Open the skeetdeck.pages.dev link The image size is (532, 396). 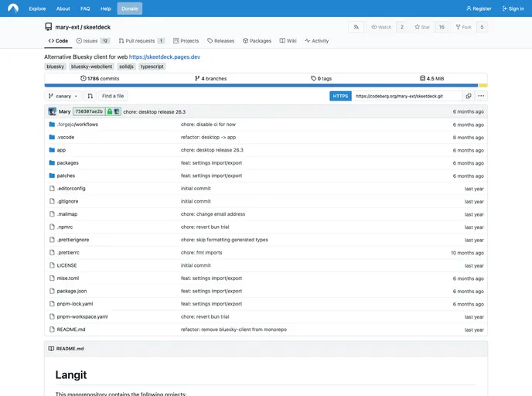165,56
